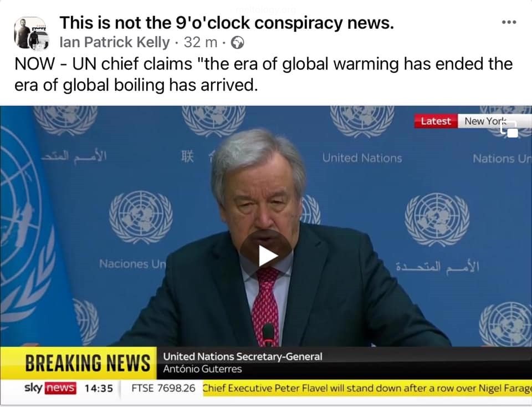Click the scrolling Peter Flavel headline

367,388
